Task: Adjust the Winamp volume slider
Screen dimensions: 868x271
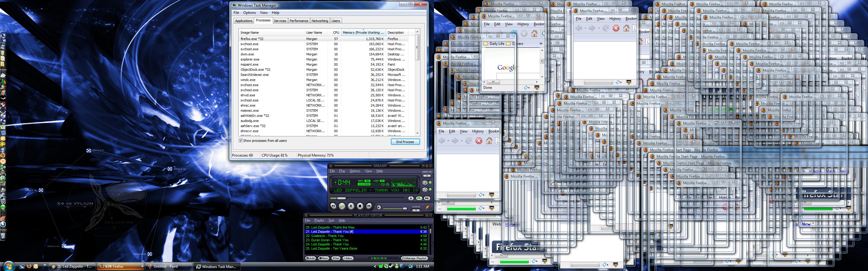Action: point(395,208)
